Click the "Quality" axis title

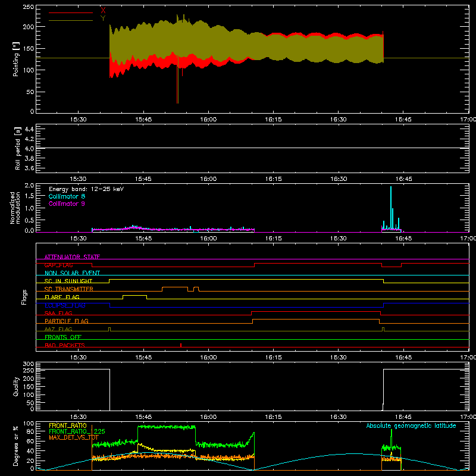point(16,386)
